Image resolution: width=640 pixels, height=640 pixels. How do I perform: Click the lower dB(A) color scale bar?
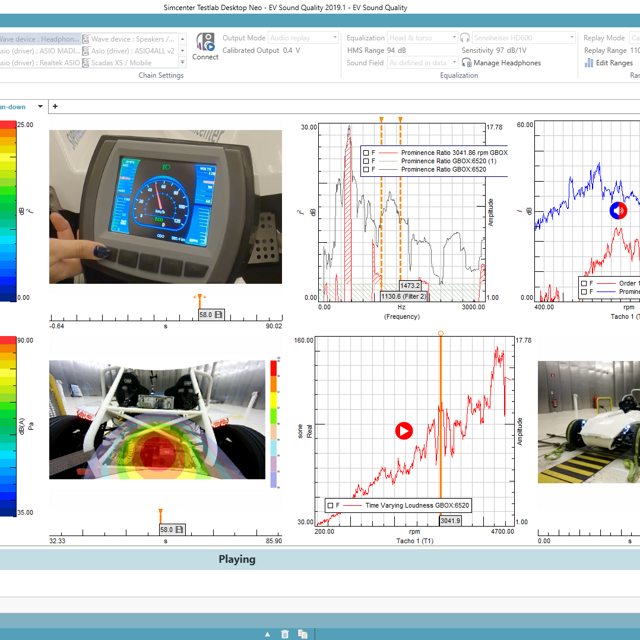(8, 427)
